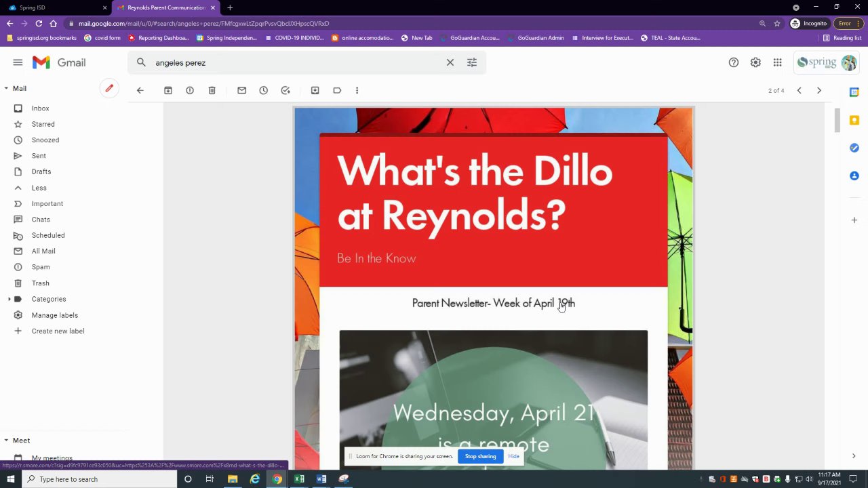
Task: Snooze this email with clock icon
Action: [x=264, y=90]
